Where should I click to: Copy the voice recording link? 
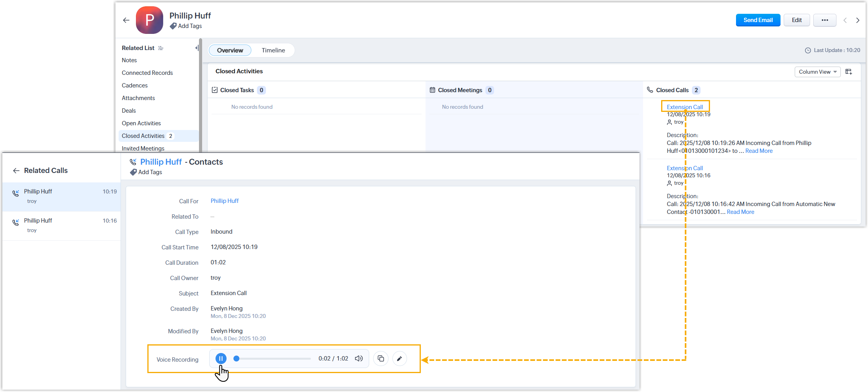tap(381, 359)
